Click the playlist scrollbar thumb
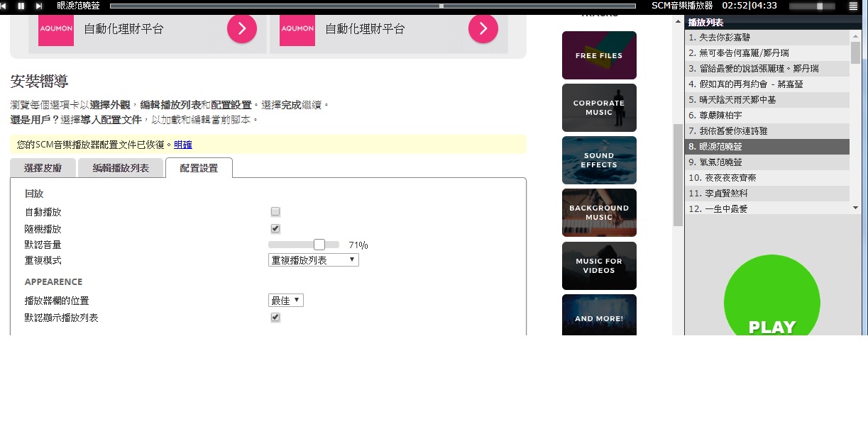Screen dimensions: 868x436 (855, 53)
